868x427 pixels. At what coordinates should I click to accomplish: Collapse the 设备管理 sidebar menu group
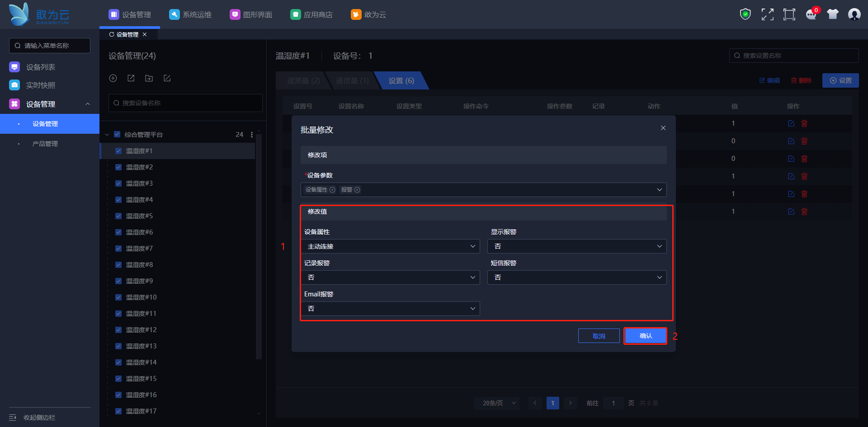pyautogui.click(x=88, y=104)
